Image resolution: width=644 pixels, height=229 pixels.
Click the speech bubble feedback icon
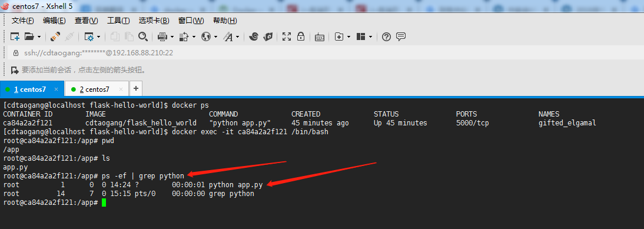click(401, 37)
